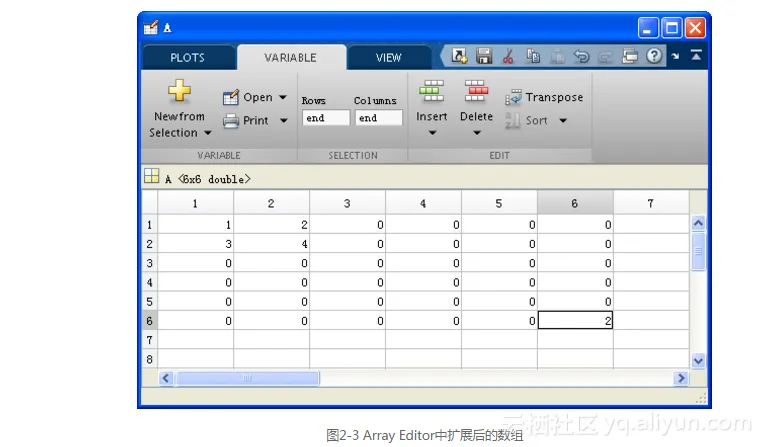Image resolution: width=763 pixels, height=447 pixels.
Task: Click New from Selection plus icon
Action: 179,90
